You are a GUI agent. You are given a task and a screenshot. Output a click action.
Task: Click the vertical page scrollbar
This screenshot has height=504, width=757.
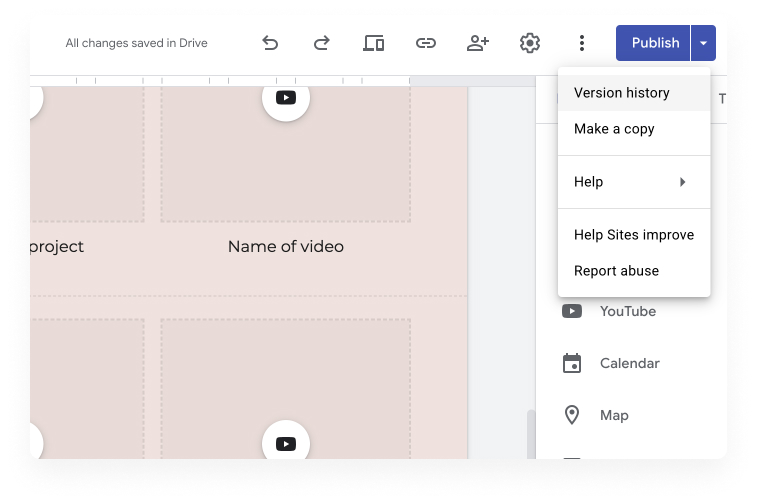(531, 434)
